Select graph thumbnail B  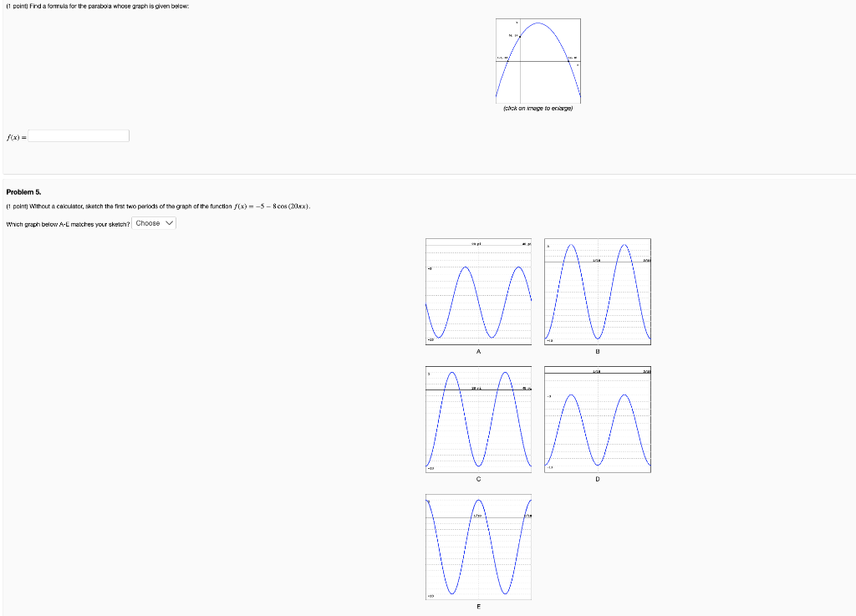tap(598, 291)
